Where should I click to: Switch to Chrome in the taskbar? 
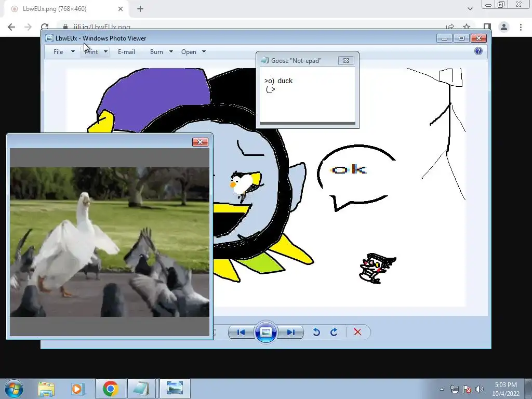110,389
